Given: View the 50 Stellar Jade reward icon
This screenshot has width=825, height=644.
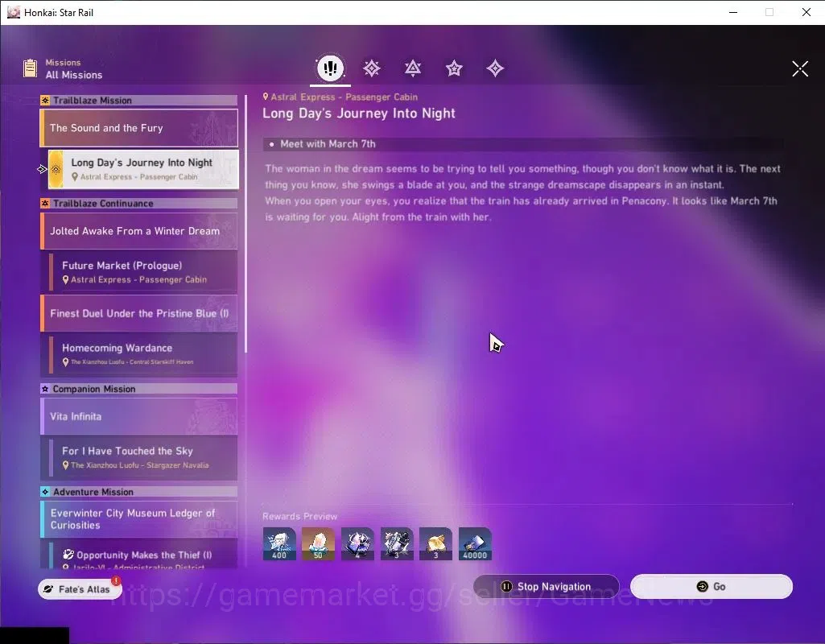Looking at the screenshot, I should point(318,543).
